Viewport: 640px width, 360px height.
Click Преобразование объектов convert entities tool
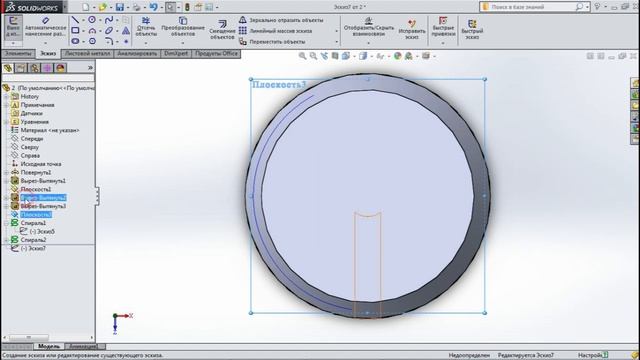pyautogui.click(x=183, y=27)
